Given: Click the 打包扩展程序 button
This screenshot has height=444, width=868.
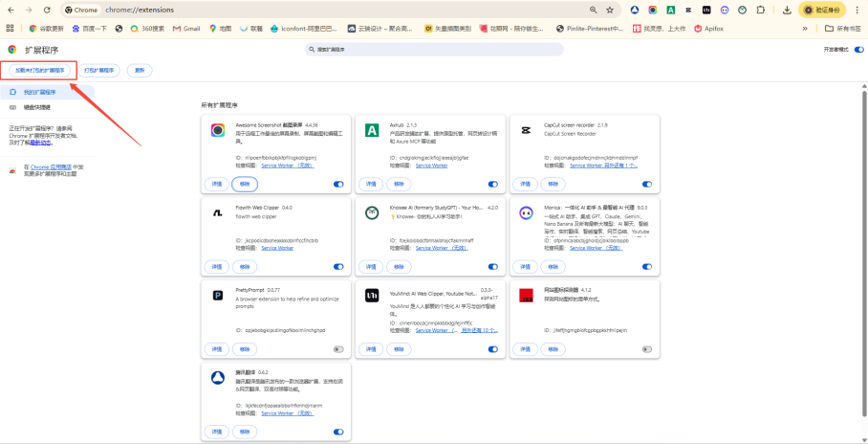Looking at the screenshot, I should click(x=98, y=70).
